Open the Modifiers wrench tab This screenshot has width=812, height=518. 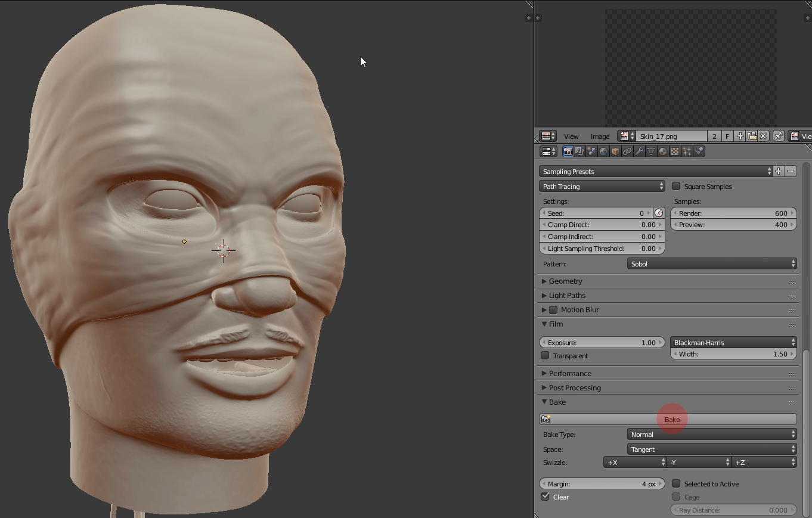(x=639, y=152)
